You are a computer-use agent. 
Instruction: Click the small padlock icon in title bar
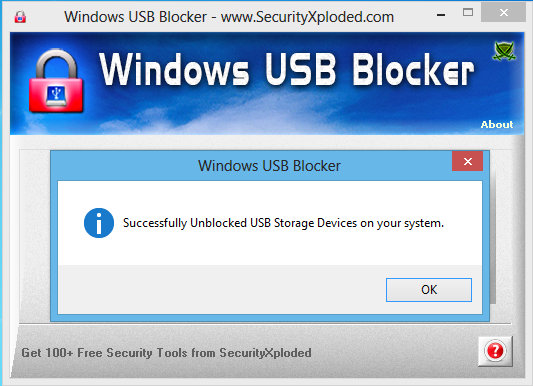tap(20, 17)
